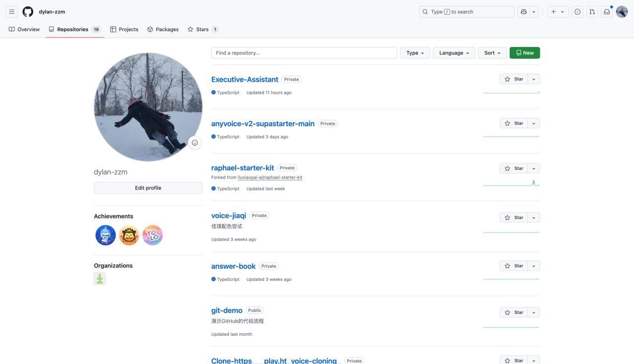Open the notifications inbox icon

coord(607,12)
